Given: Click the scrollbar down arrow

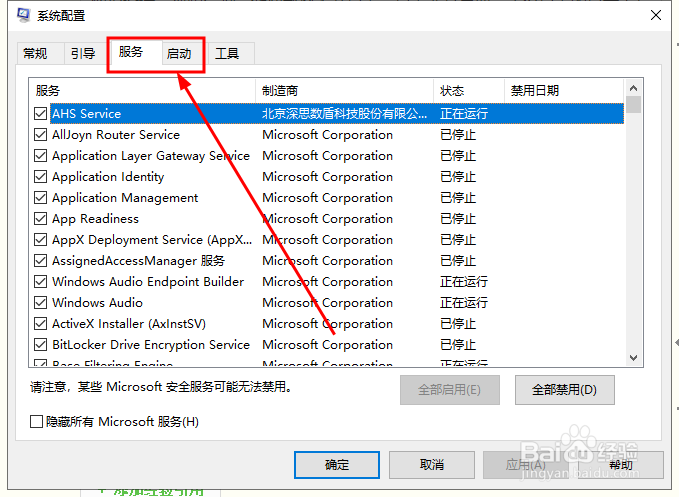Looking at the screenshot, I should [x=634, y=358].
